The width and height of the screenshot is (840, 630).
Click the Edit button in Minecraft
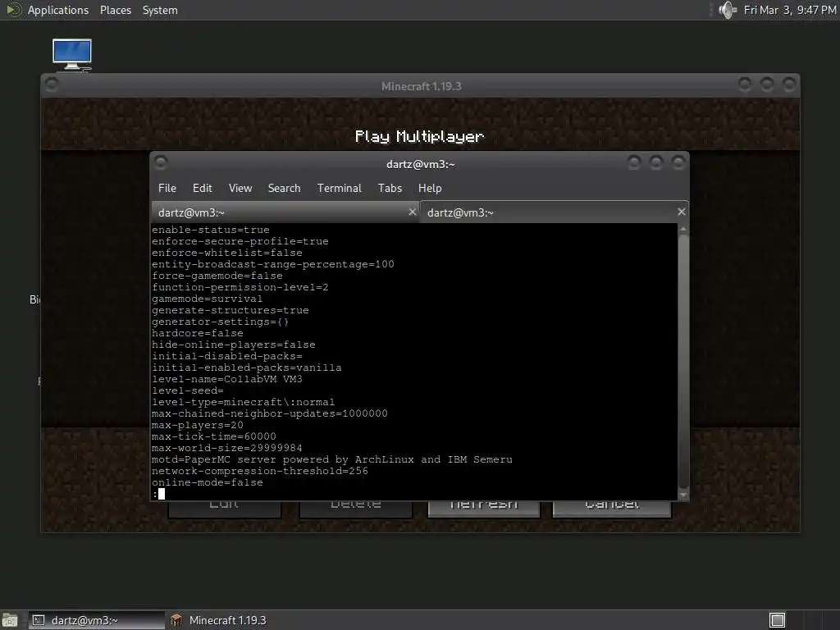pyautogui.click(x=225, y=508)
